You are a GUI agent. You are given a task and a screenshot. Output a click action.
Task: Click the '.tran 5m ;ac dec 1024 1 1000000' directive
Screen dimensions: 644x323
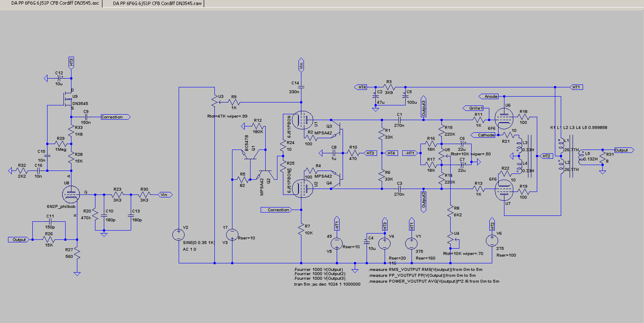point(327,284)
